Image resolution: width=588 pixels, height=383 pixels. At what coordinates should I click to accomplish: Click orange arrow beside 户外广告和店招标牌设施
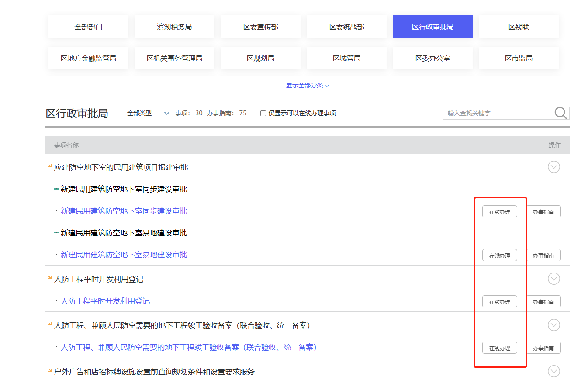[50, 370]
